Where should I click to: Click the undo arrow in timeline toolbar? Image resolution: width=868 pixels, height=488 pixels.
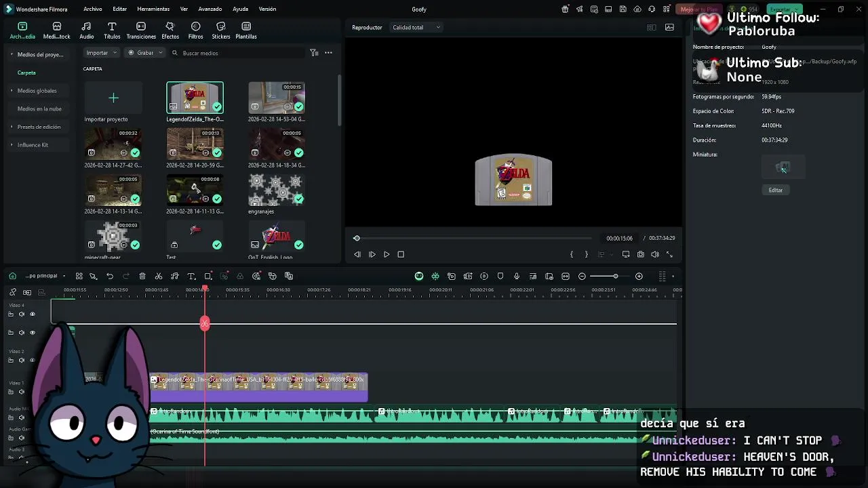110,276
